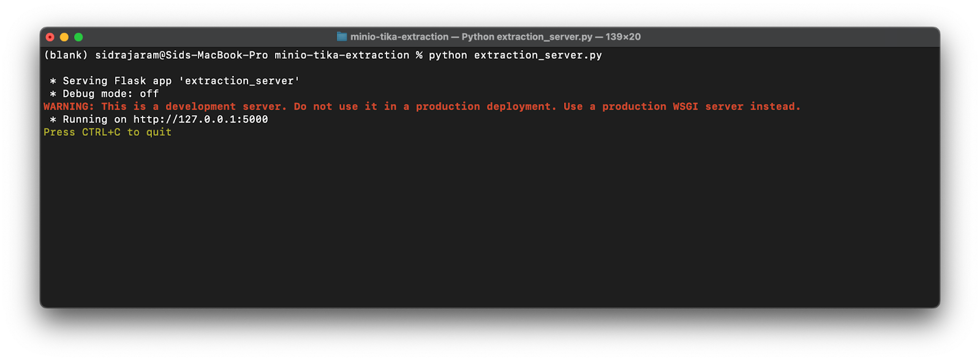Click the red 'WARNING:' word
980x361 pixels.
pyautogui.click(x=69, y=106)
